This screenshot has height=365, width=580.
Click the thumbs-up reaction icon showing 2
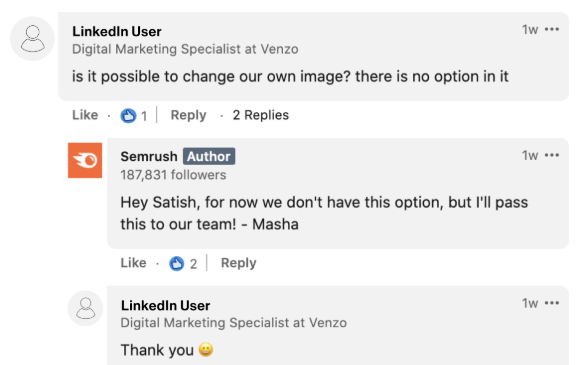coord(177,263)
